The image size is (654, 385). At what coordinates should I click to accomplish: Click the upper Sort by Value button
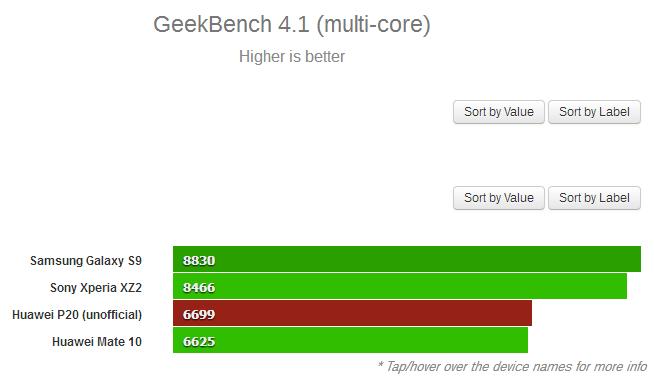click(x=499, y=112)
